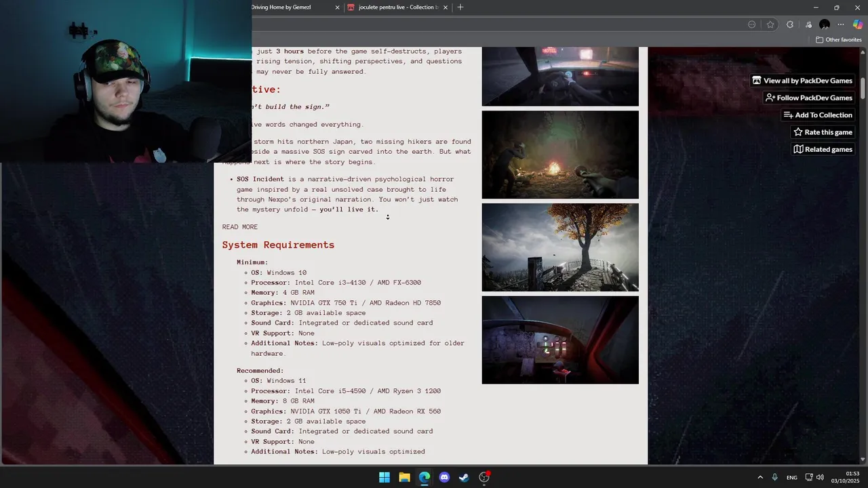Screen dimensions: 868x488
Task: Click the 'Recommended:' label
Action: (x=260, y=371)
